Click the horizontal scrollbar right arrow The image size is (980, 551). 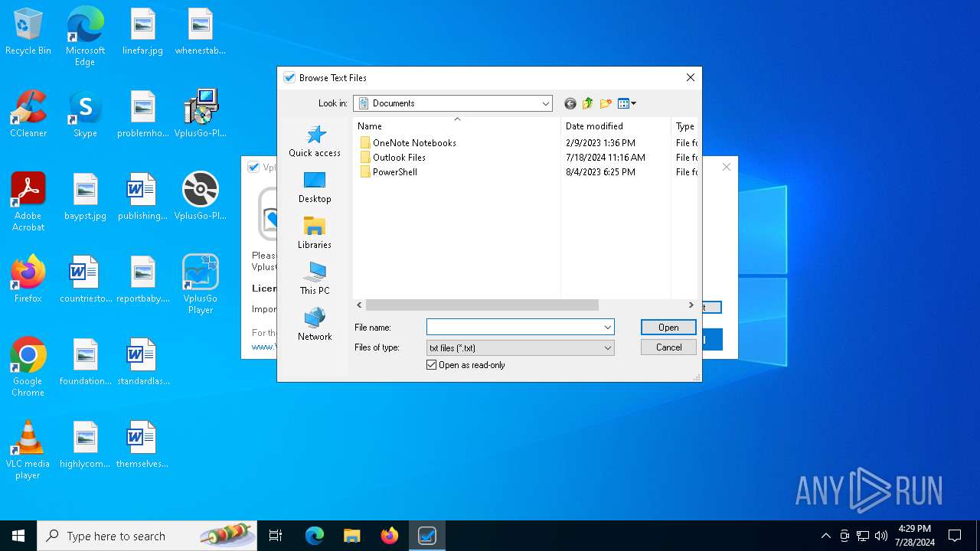click(x=691, y=305)
